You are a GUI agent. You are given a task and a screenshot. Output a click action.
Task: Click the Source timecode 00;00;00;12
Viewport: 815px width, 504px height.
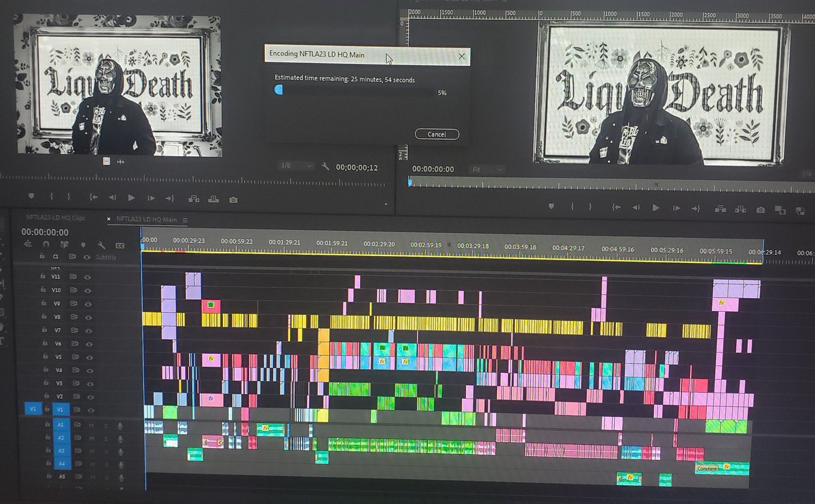[x=357, y=167]
